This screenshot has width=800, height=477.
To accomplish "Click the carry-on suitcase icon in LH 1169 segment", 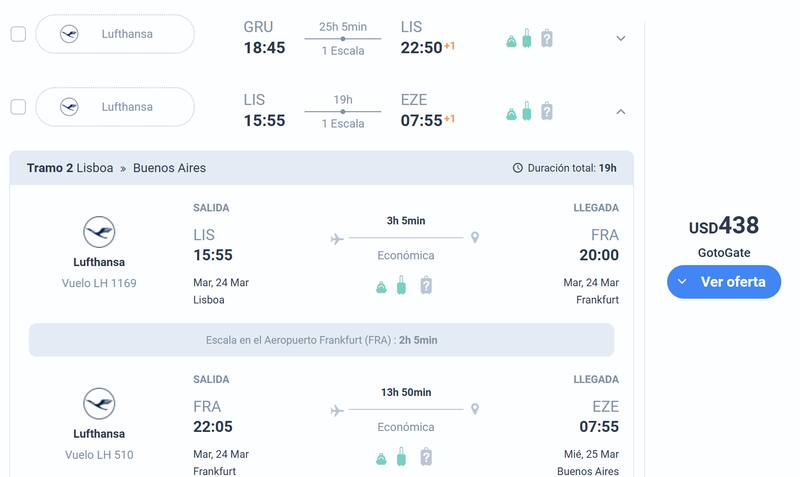I will click(x=401, y=285).
